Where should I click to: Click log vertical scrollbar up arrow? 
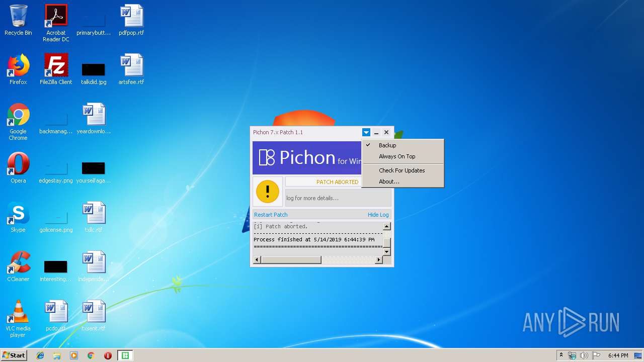pyautogui.click(x=387, y=226)
